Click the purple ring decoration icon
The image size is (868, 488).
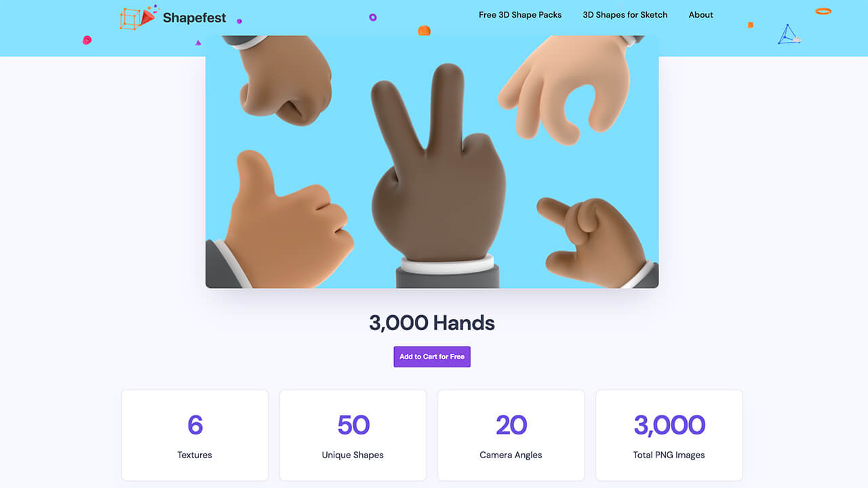click(373, 17)
